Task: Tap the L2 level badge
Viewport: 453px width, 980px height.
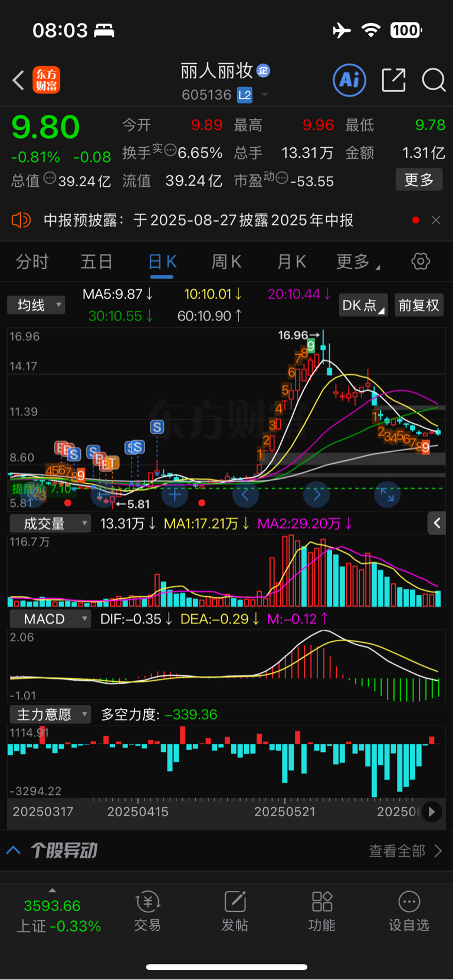Action: (x=245, y=95)
